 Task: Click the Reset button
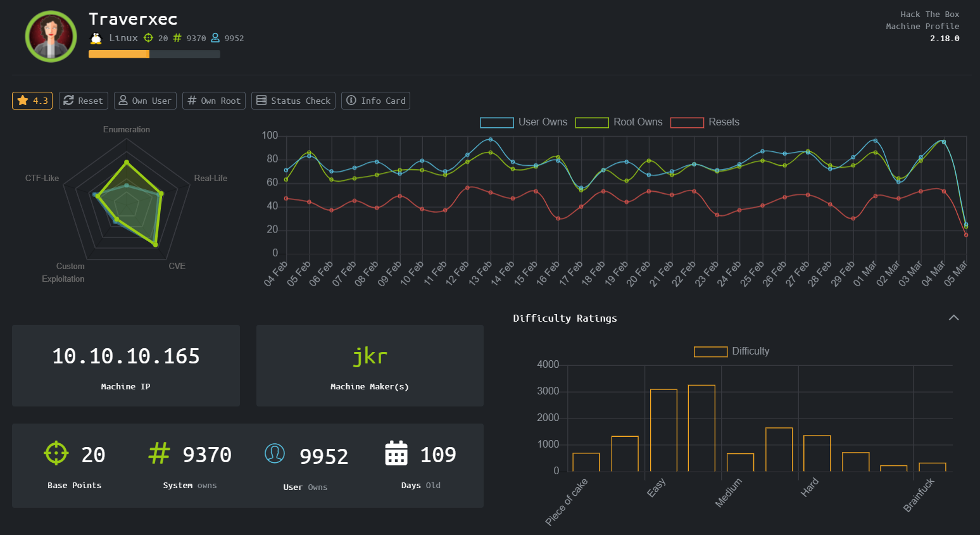coord(84,101)
